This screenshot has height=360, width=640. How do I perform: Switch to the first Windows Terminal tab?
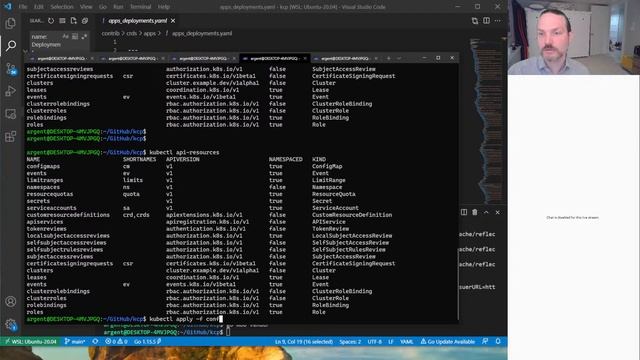61,58
